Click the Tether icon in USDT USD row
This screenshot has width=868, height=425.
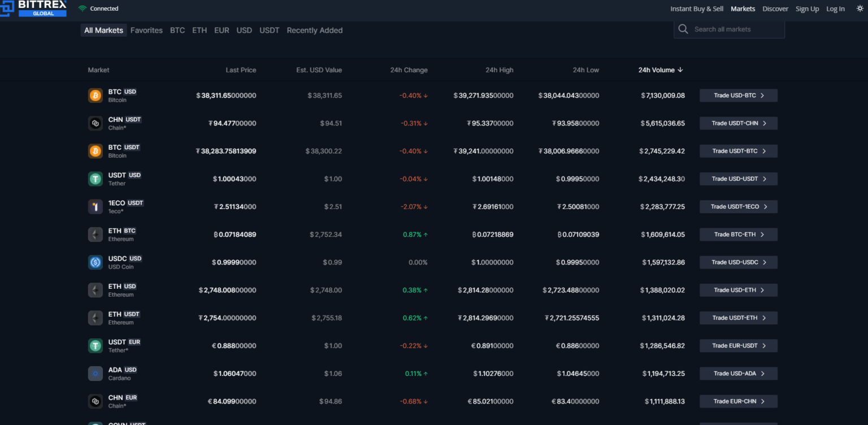click(x=96, y=179)
